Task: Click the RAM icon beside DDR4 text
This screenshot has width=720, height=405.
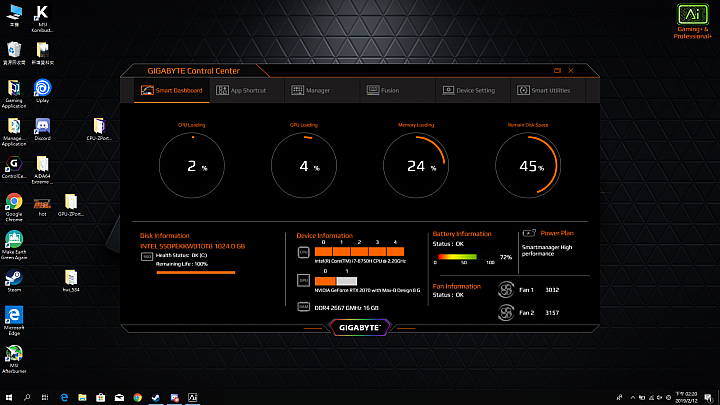Action: [304, 307]
